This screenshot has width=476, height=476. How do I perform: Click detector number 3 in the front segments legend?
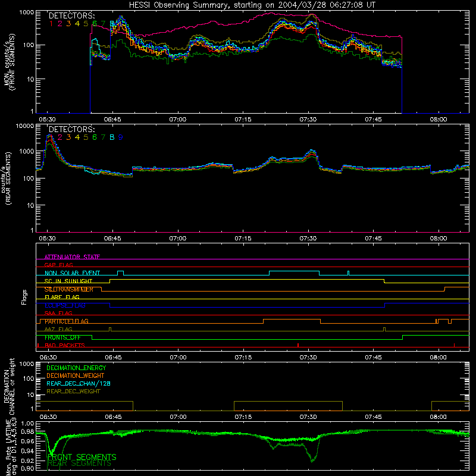coord(68,24)
